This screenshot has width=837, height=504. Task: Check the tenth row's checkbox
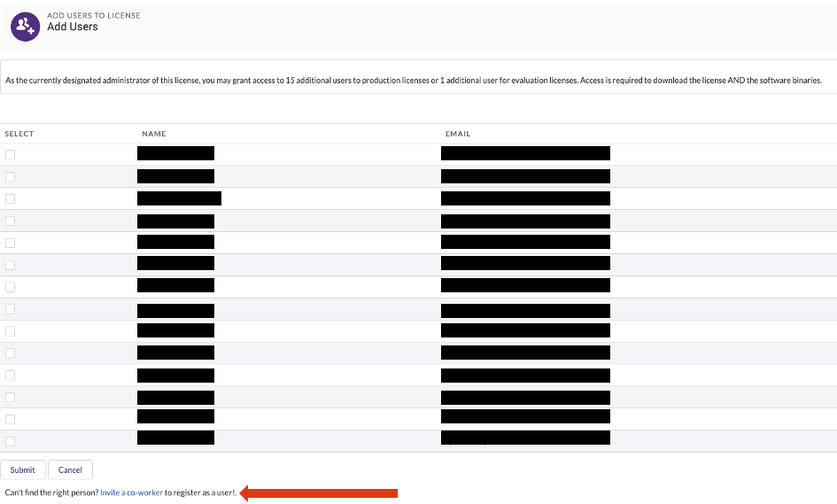(x=11, y=353)
